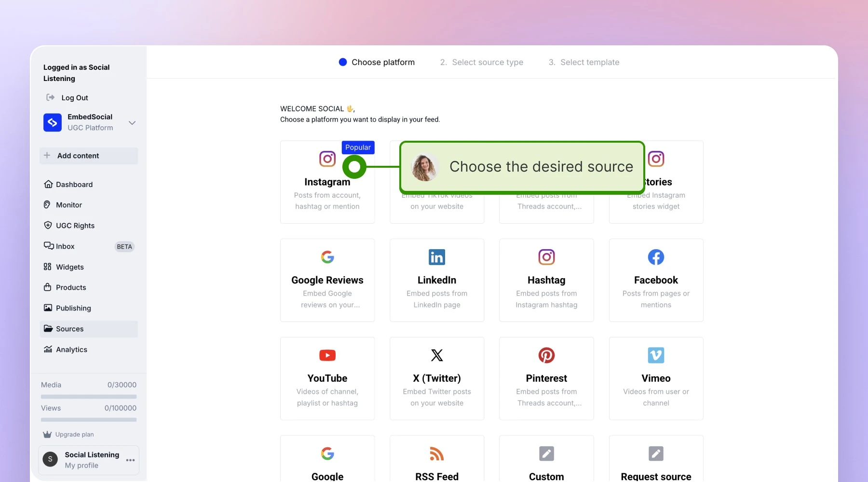Open the Products menu item
Image resolution: width=868 pixels, height=482 pixels.
pyautogui.click(x=89, y=287)
